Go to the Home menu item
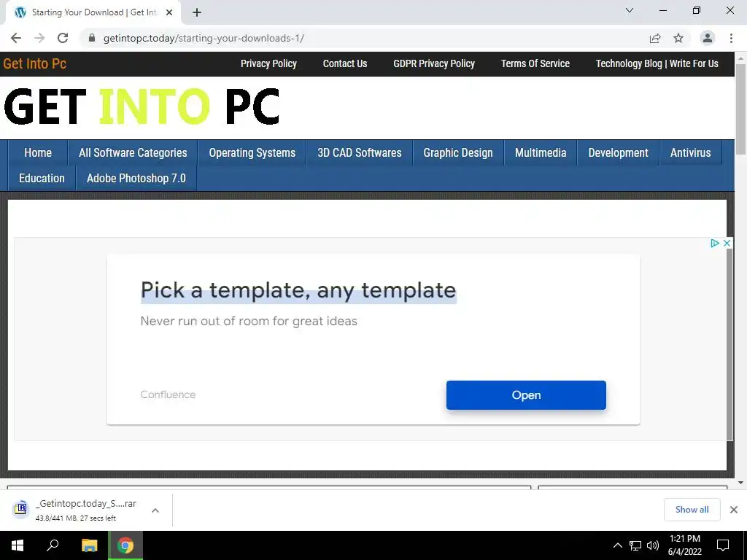Image resolution: width=747 pixels, height=560 pixels. click(x=38, y=153)
